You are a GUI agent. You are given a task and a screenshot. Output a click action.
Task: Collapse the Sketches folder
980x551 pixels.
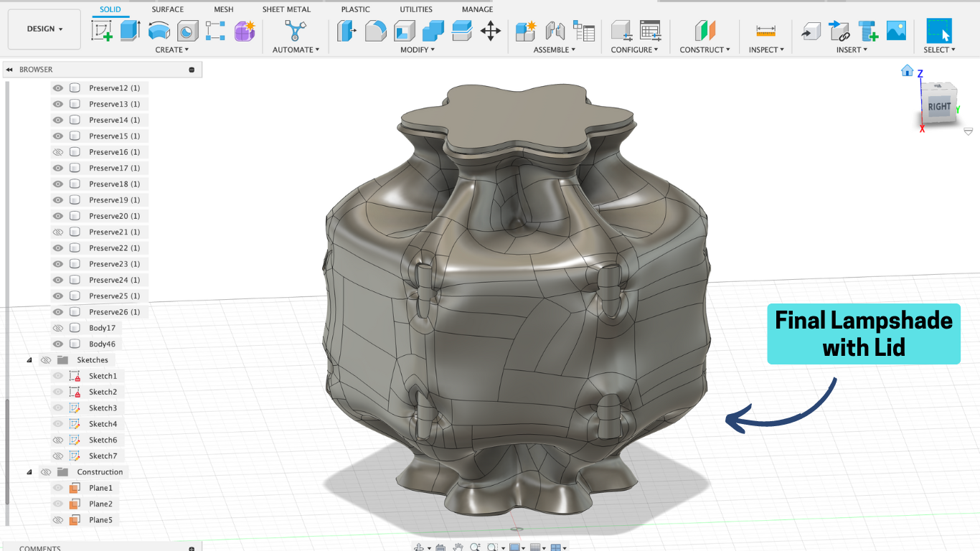pyautogui.click(x=29, y=360)
